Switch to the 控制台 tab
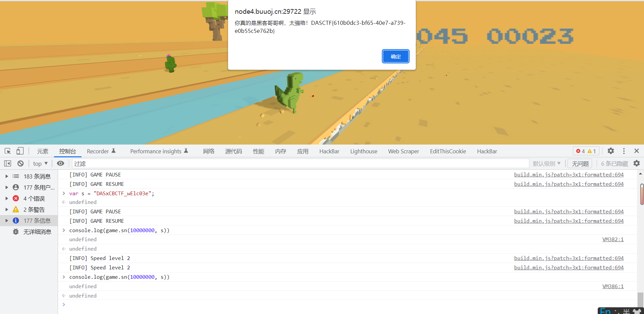Image resolution: width=644 pixels, height=314 pixels. 68,151
